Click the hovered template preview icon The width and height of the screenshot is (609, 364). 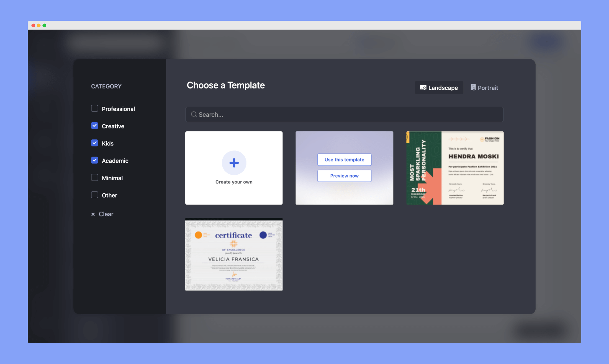point(344,175)
